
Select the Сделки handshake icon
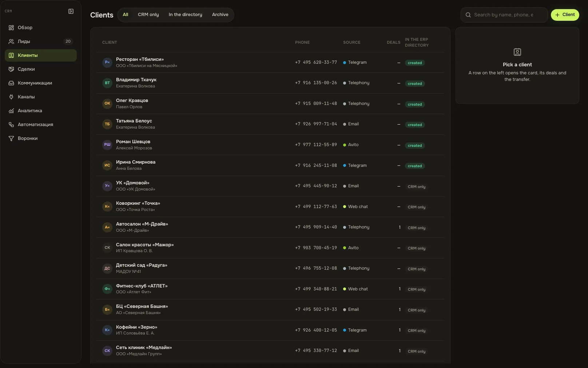click(11, 69)
